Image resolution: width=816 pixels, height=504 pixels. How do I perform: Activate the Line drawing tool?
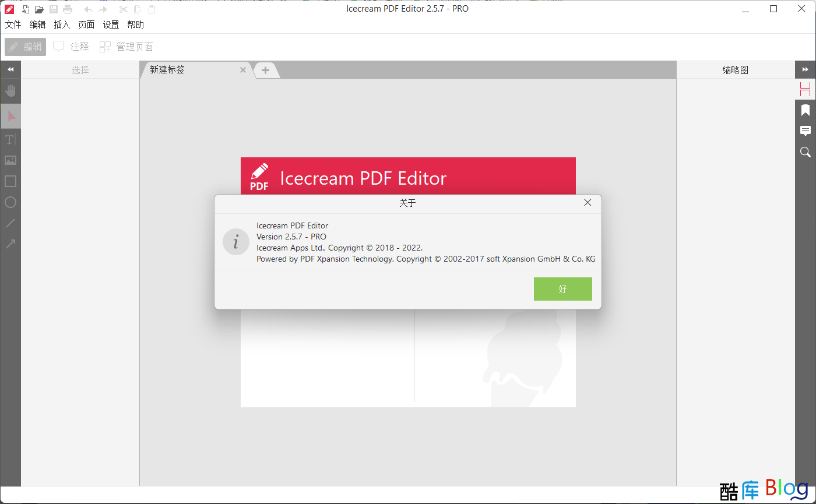10,223
